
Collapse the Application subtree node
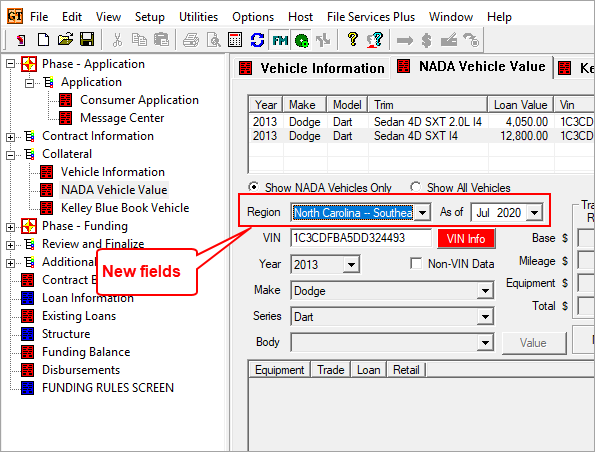pos(29,83)
